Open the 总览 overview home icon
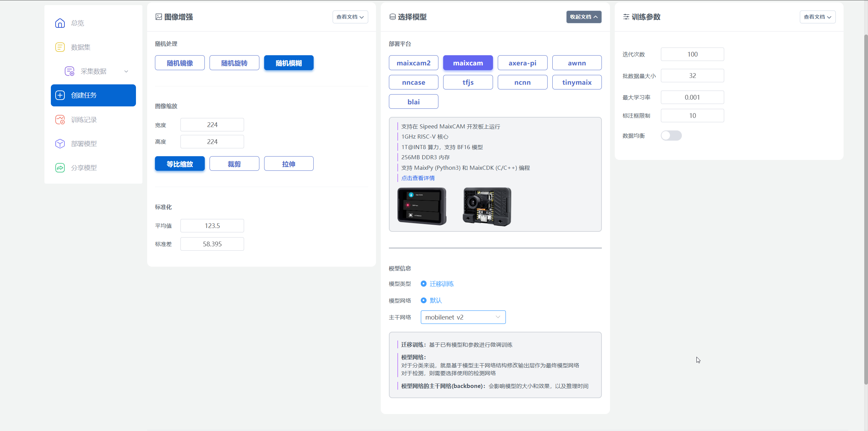Image resolution: width=868 pixels, height=431 pixels. [x=60, y=23]
